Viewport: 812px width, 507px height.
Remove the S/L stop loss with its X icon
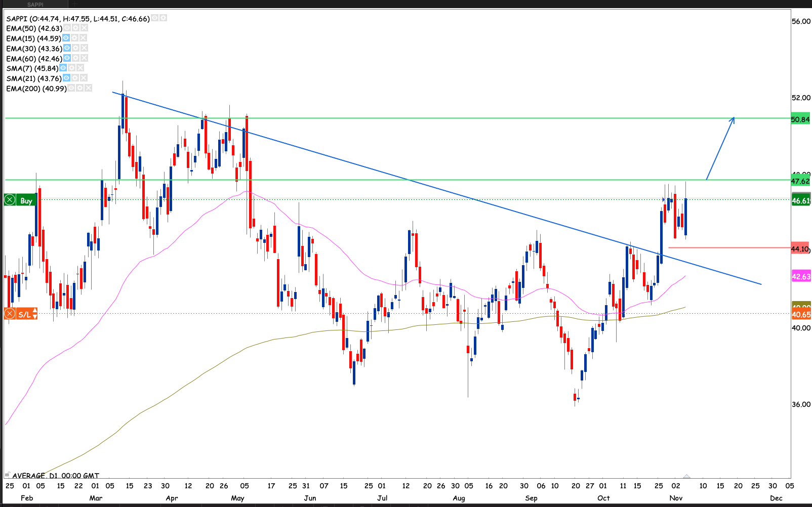coord(10,314)
